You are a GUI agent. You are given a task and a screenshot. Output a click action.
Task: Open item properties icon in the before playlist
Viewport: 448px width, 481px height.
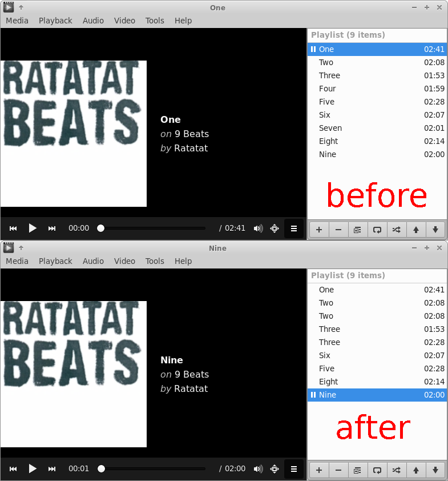pos(358,230)
